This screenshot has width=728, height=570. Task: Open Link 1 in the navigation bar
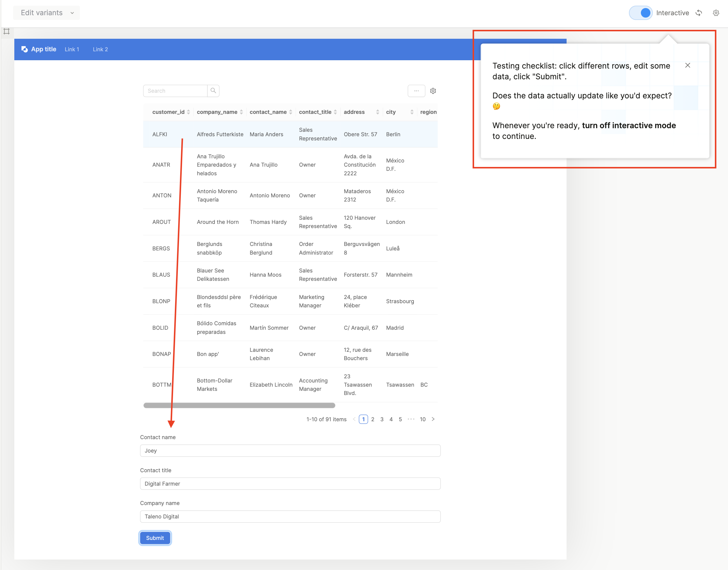pos(72,49)
